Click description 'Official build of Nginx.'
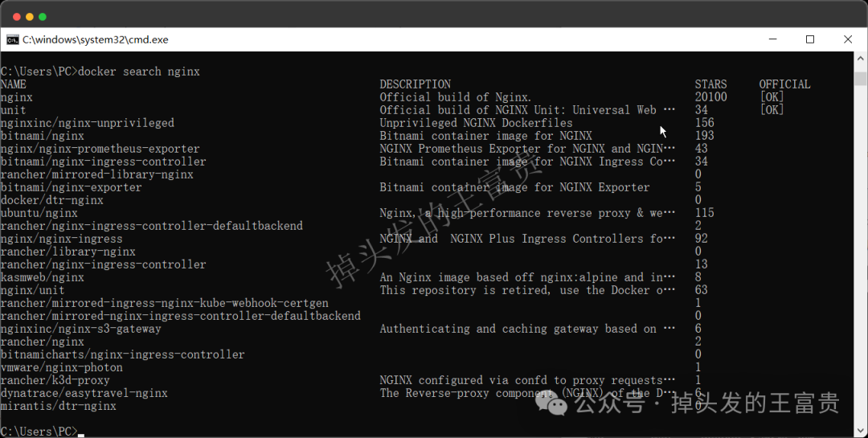Screen dimensions: 868x438 456,97
